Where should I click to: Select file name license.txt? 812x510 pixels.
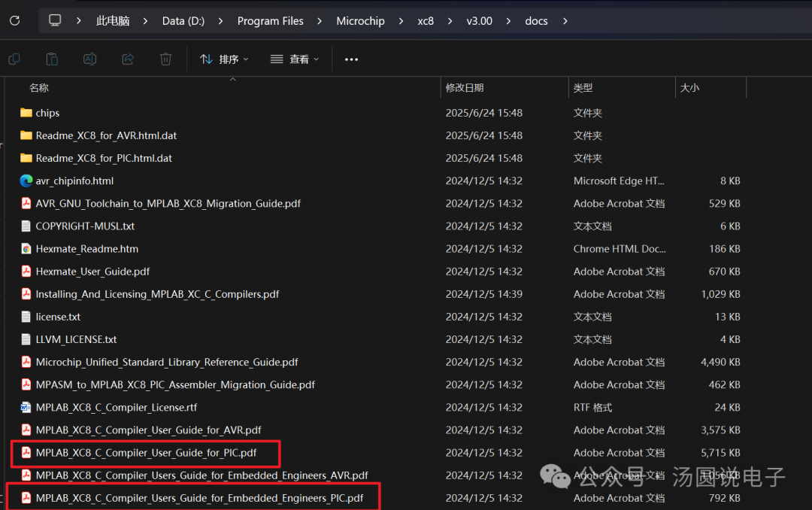point(58,317)
